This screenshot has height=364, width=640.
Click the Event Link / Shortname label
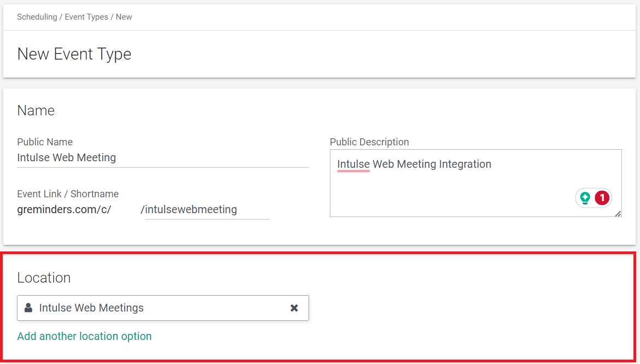68,193
